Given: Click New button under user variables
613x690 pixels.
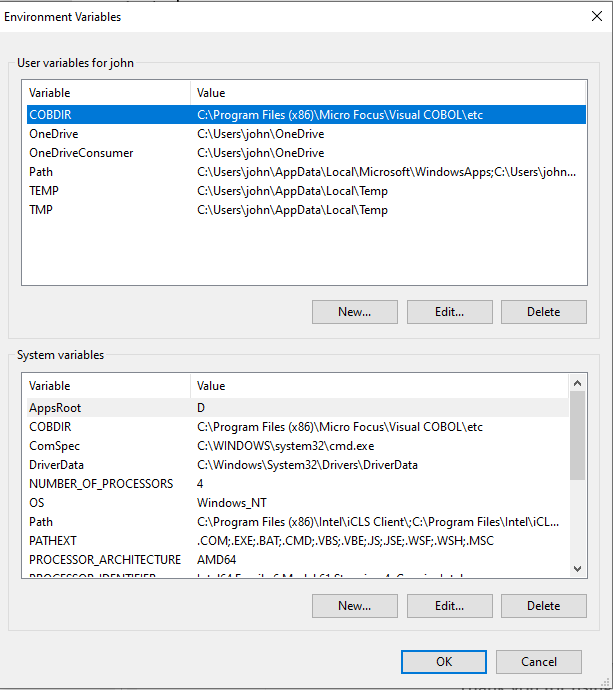Looking at the screenshot, I should [354, 312].
